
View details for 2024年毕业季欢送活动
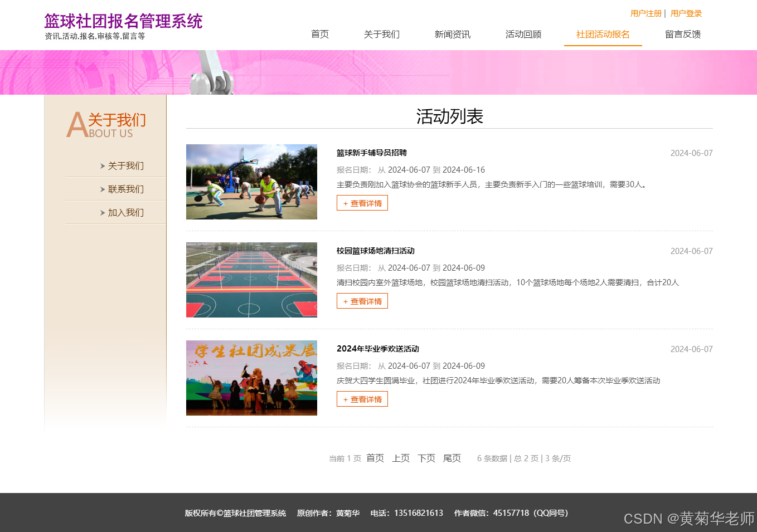coord(362,399)
